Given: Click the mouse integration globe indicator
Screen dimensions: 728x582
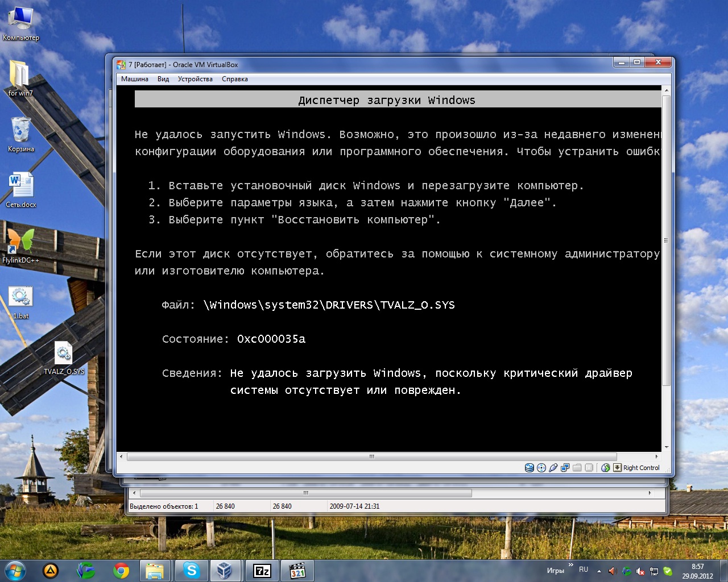Looking at the screenshot, I should pyautogui.click(x=606, y=468).
